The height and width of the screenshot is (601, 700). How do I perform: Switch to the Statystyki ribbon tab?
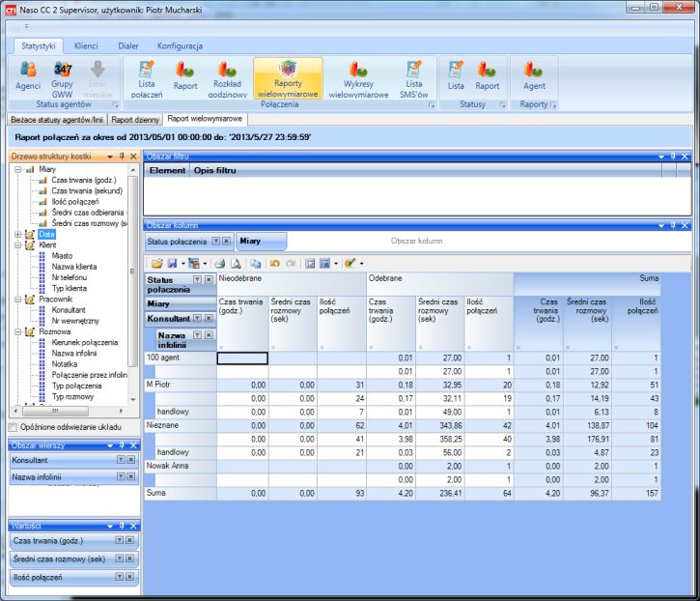tap(39, 45)
